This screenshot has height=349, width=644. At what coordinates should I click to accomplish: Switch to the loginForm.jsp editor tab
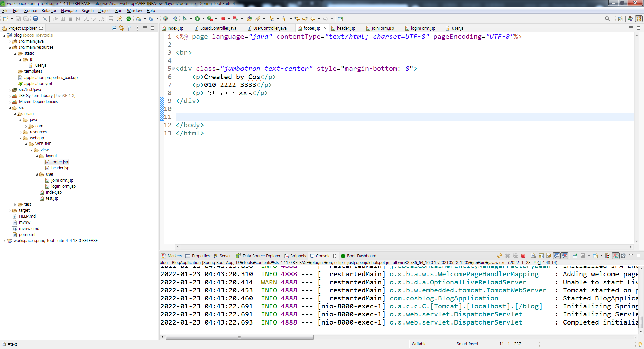pyautogui.click(x=420, y=28)
